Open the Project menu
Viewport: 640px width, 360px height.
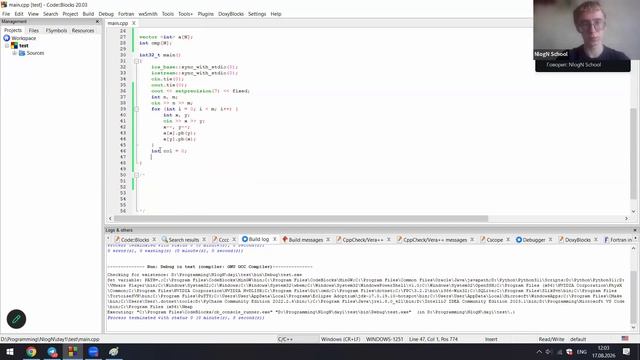click(x=70, y=14)
